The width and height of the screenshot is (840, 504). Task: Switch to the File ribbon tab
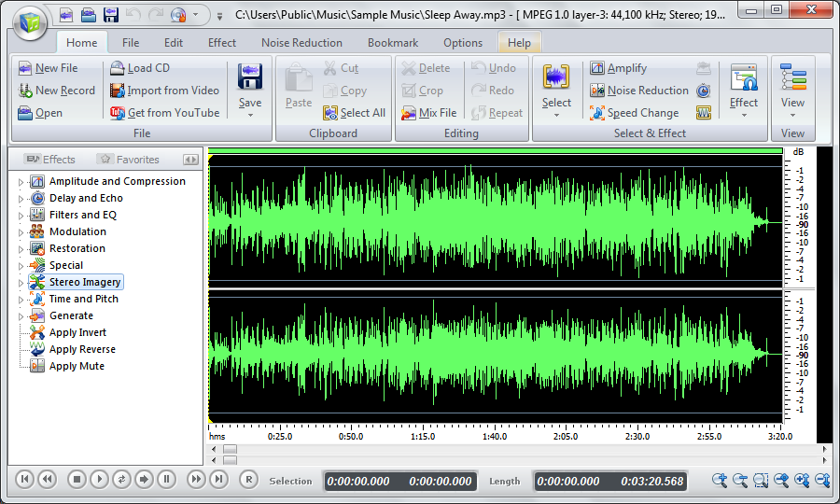click(130, 43)
